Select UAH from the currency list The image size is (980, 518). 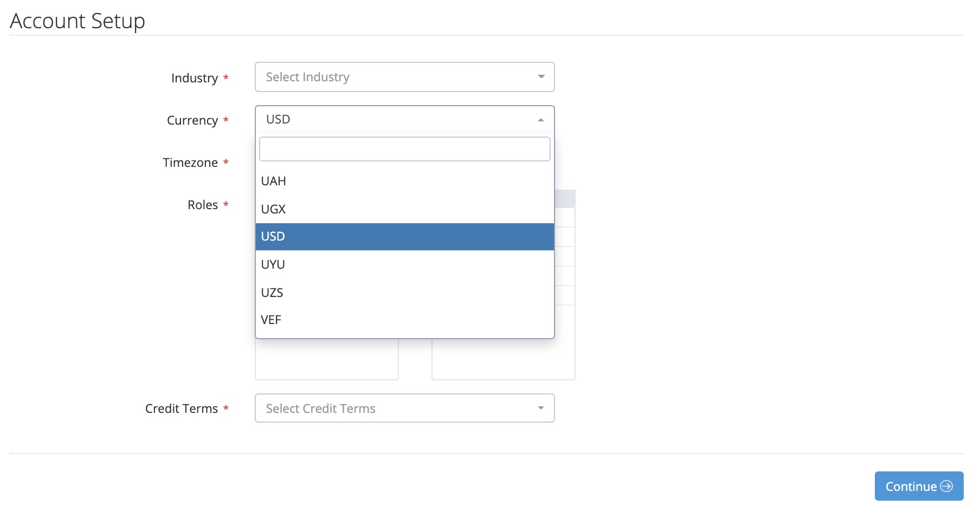click(274, 181)
